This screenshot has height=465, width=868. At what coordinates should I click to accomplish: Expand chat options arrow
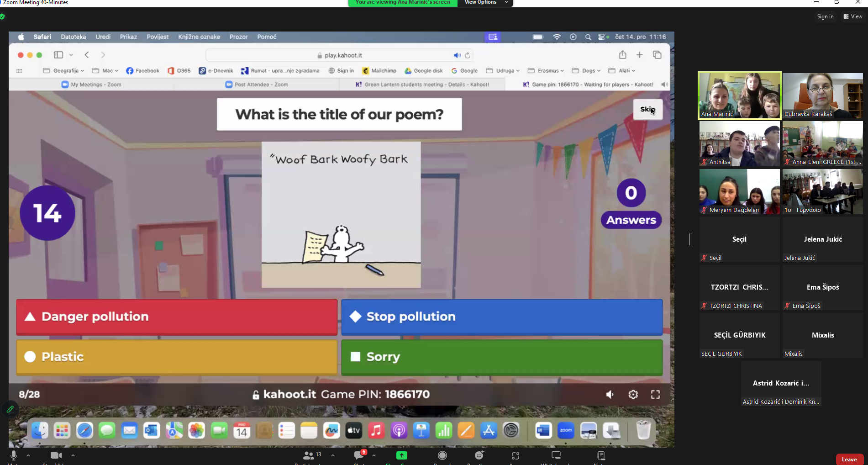tap(374, 455)
